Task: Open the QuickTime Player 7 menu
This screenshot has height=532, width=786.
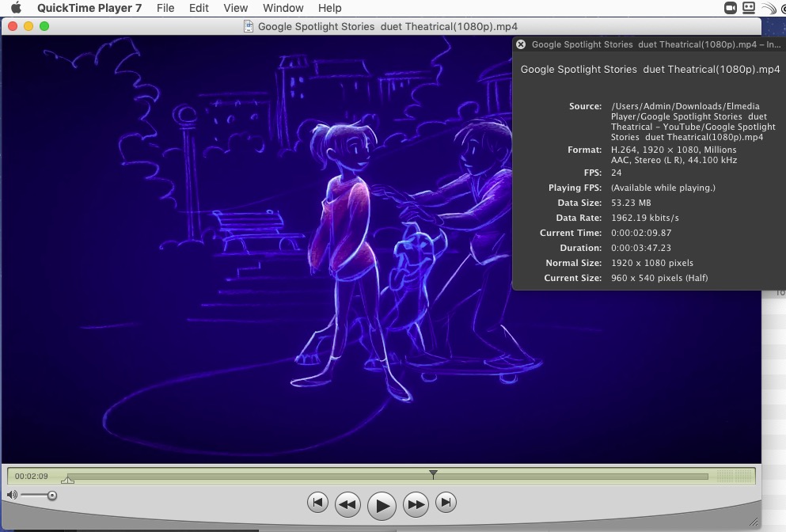Action: tap(89, 8)
